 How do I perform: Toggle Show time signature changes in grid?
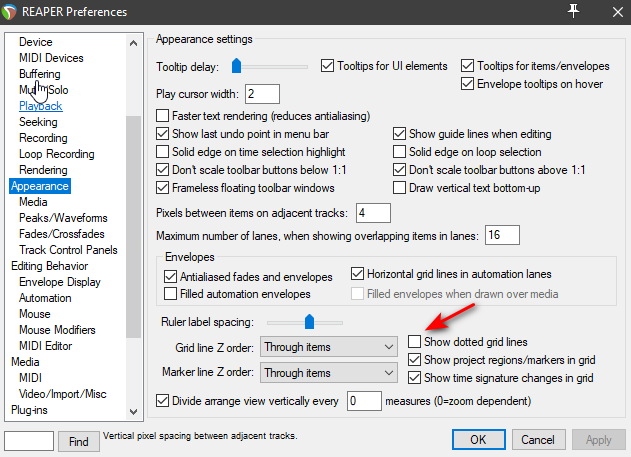(x=414, y=378)
